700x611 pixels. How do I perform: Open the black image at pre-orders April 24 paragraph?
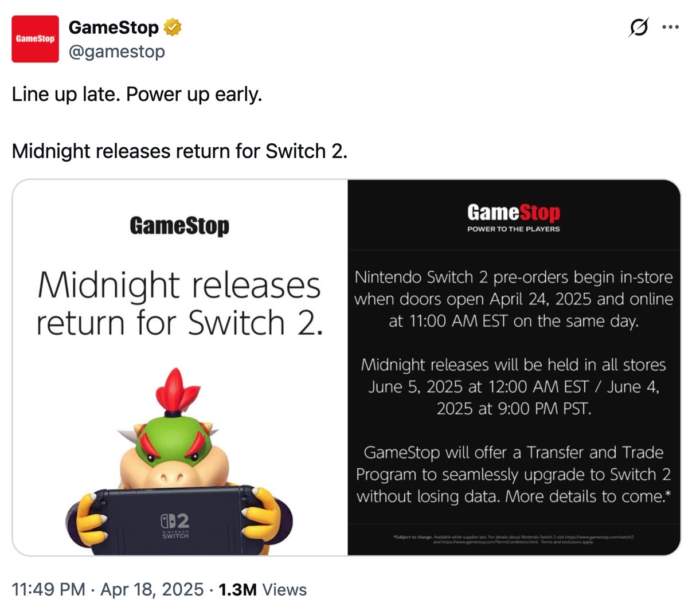(514, 299)
